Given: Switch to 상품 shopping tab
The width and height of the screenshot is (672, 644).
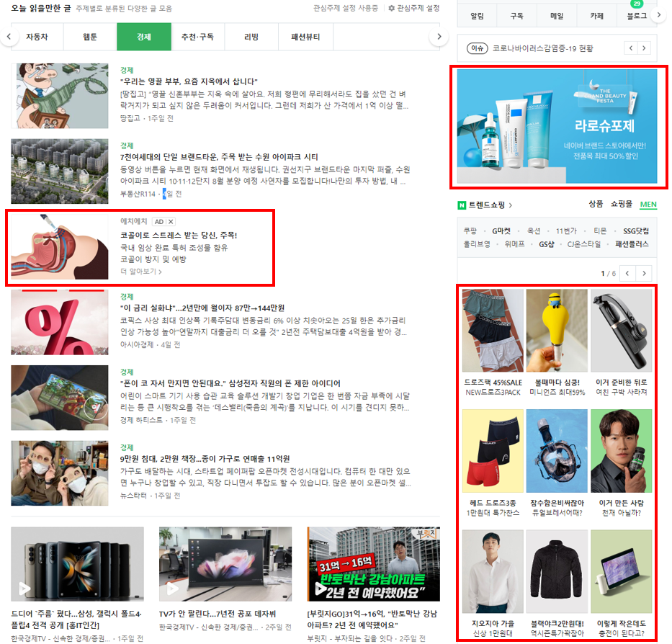Looking at the screenshot, I should (x=596, y=204).
